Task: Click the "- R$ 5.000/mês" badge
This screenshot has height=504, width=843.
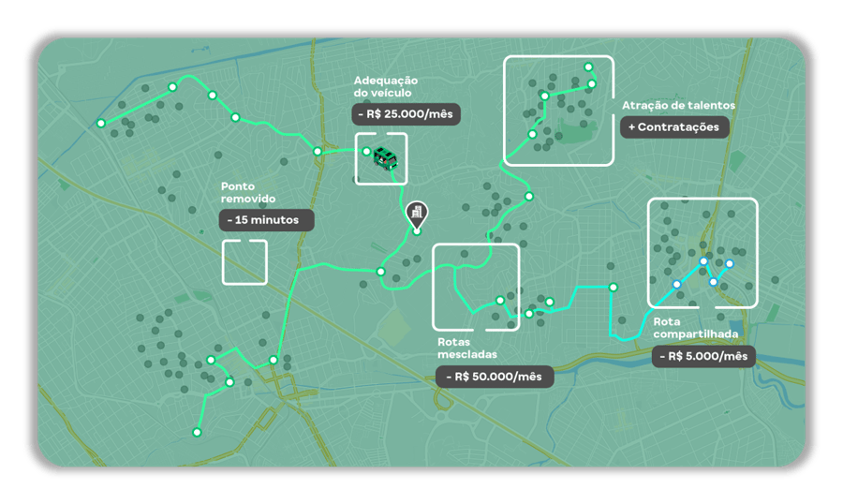Action: pyautogui.click(x=704, y=356)
